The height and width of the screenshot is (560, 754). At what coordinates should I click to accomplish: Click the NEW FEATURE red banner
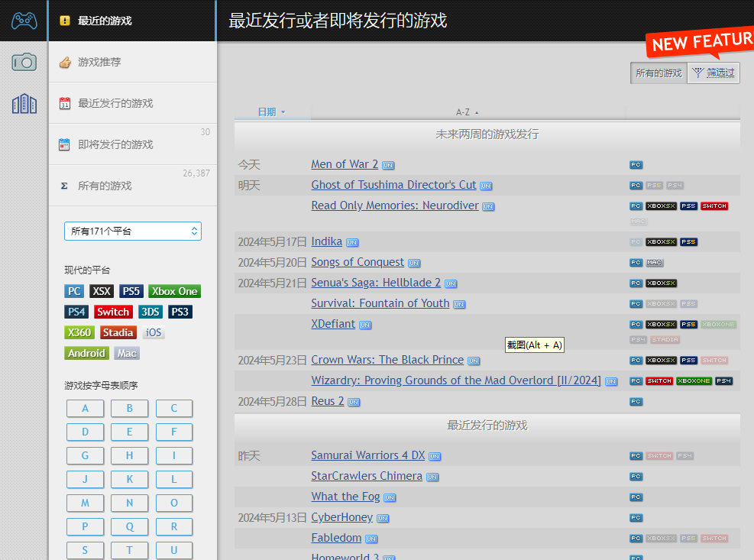coord(701,42)
